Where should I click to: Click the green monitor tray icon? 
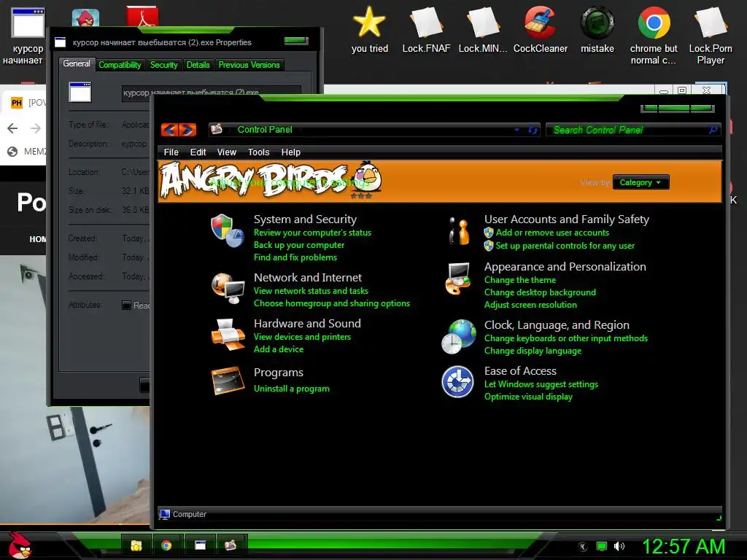[602, 546]
